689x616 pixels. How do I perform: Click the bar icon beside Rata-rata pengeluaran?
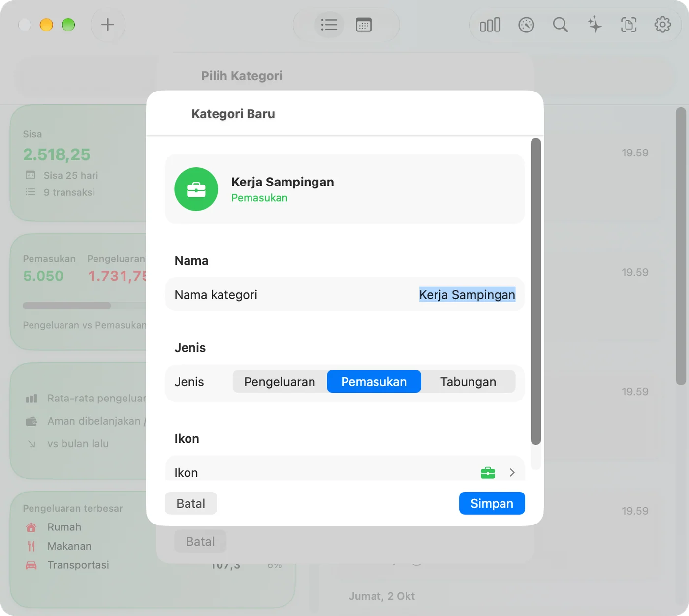31,398
